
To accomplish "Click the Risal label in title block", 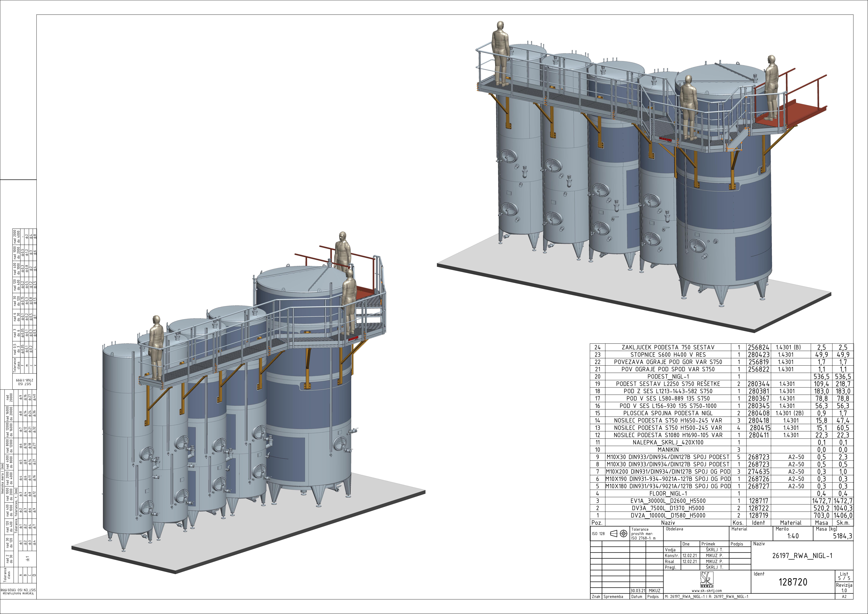I will 670,562.
